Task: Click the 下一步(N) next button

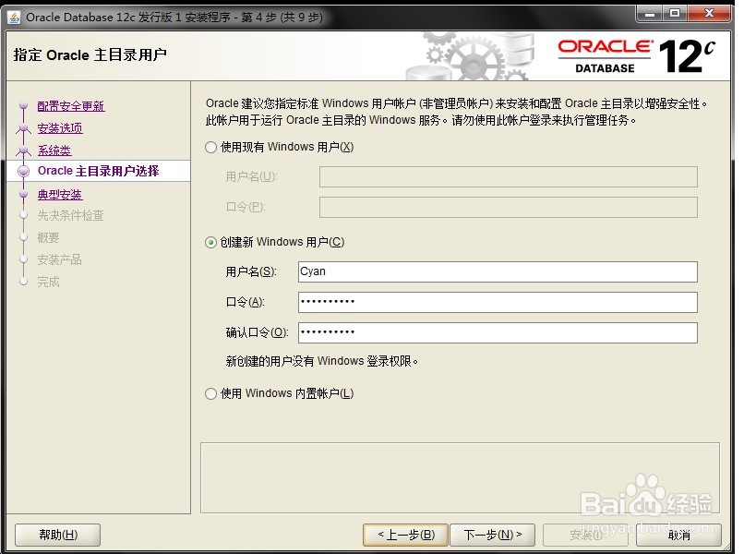Action: point(492,535)
